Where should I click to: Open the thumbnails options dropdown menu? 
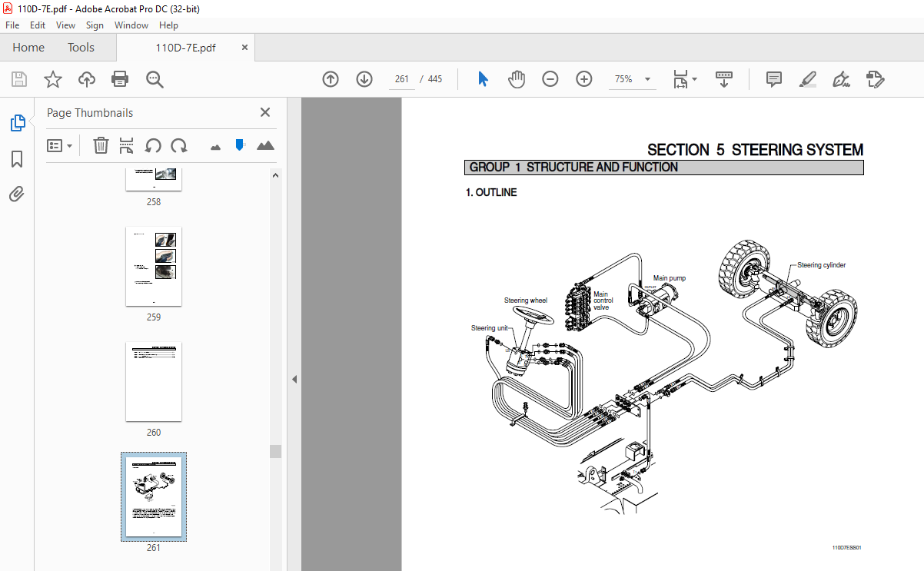[60, 145]
